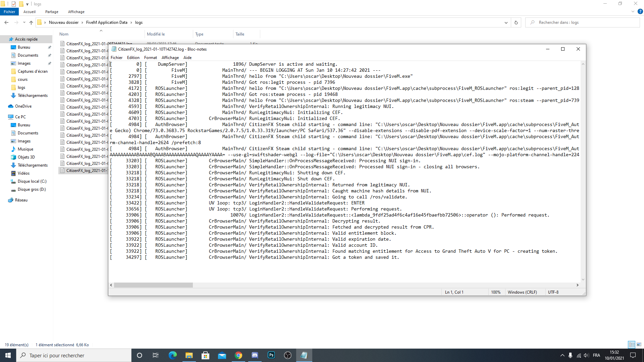The width and height of the screenshot is (644, 362).
Task: Switch to large icons view toggle
Action: point(639,345)
